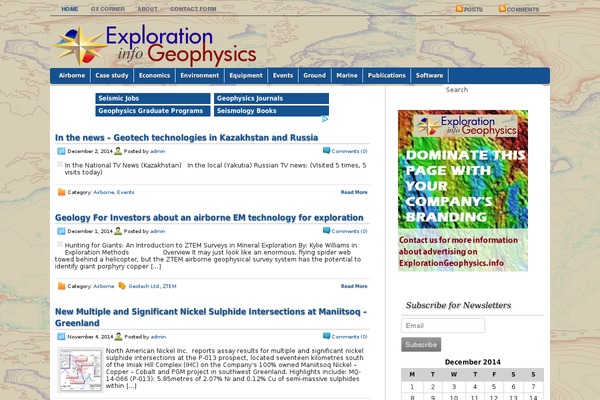This screenshot has width=600, height=400.
Task: Click the comment bubble icon on the Geology For Investors post
Action: (x=326, y=231)
